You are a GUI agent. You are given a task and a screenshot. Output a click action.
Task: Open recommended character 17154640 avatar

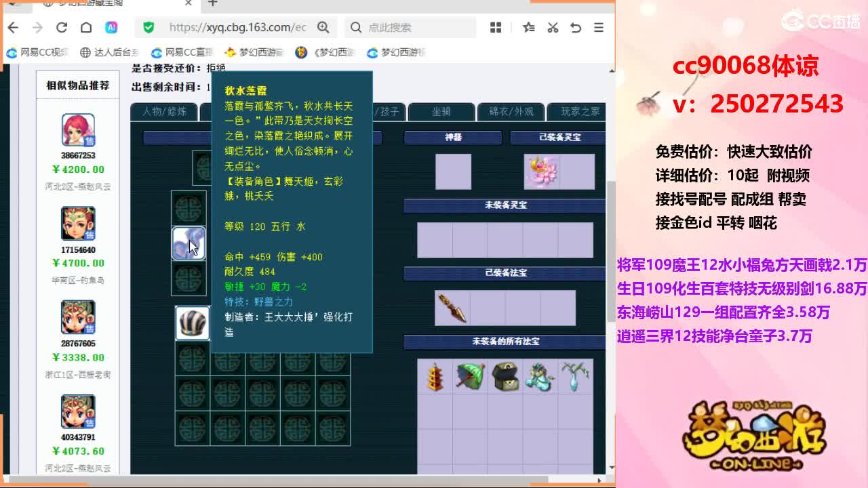[78, 224]
